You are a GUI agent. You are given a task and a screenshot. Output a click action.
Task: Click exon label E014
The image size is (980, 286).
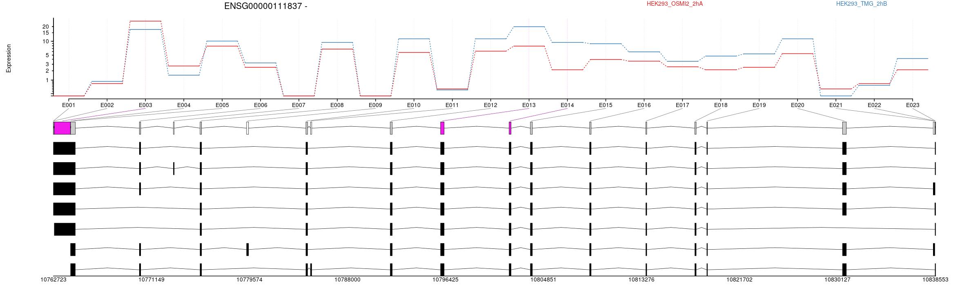pos(567,105)
